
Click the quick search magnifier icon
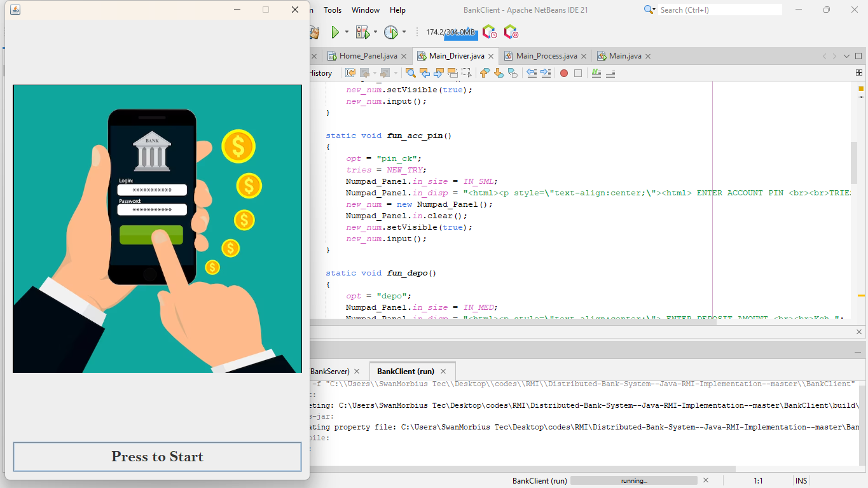[x=649, y=10]
